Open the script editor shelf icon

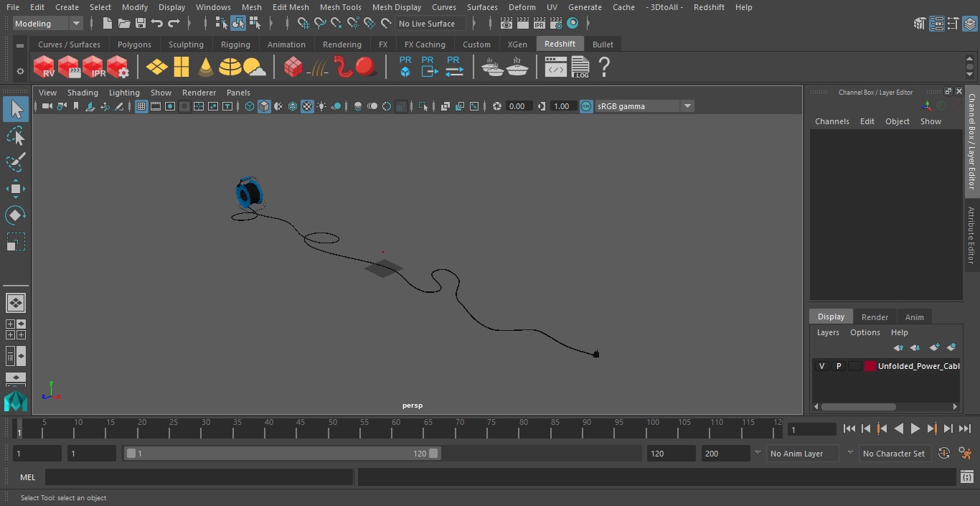556,67
